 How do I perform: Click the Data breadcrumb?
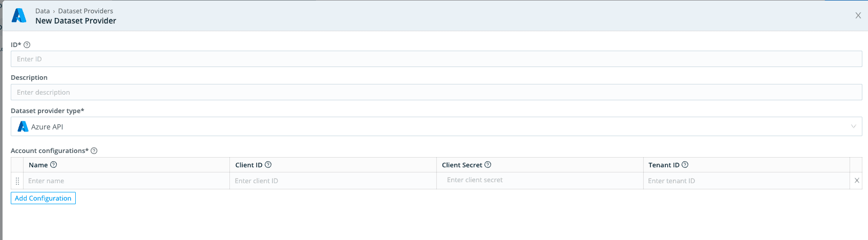(43, 11)
